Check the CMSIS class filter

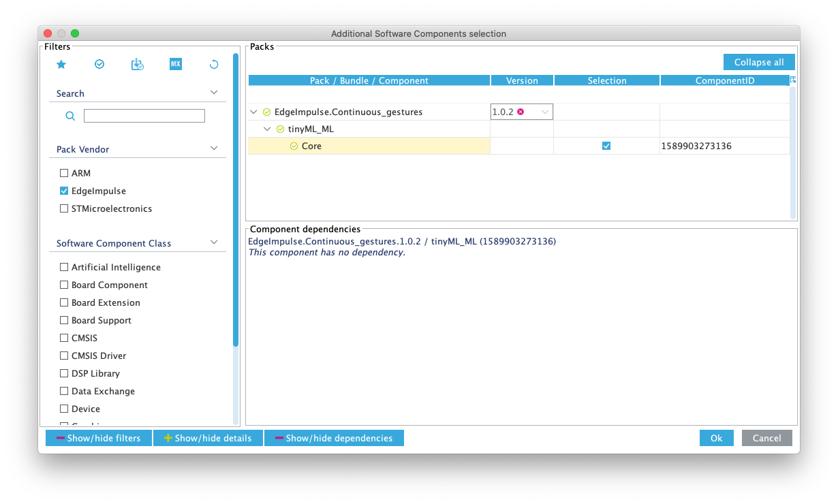point(64,338)
